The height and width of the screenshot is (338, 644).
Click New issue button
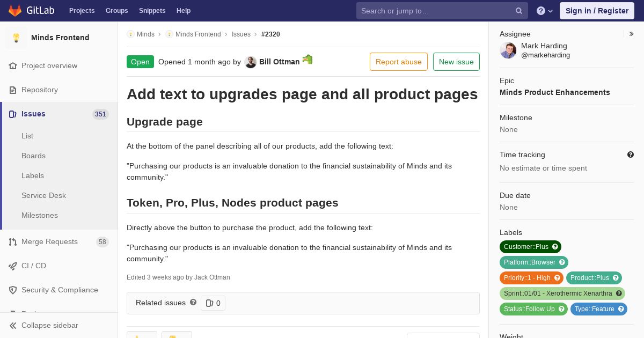pos(456,62)
